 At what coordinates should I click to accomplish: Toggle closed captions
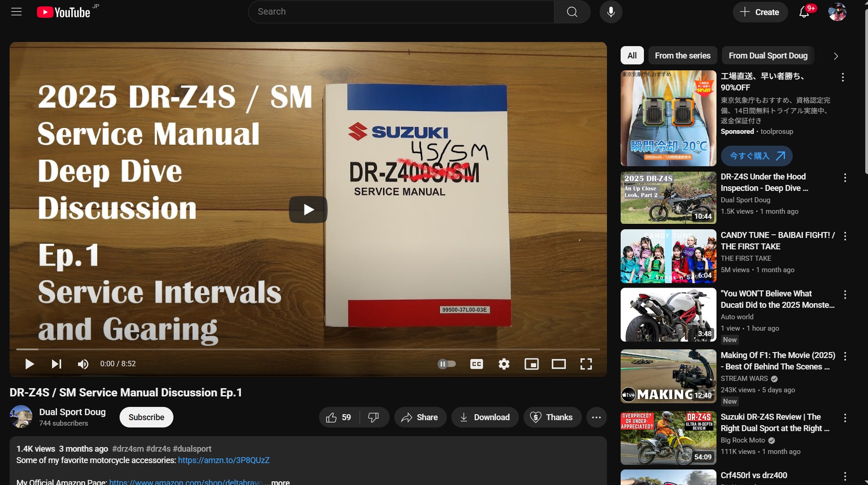(x=476, y=364)
